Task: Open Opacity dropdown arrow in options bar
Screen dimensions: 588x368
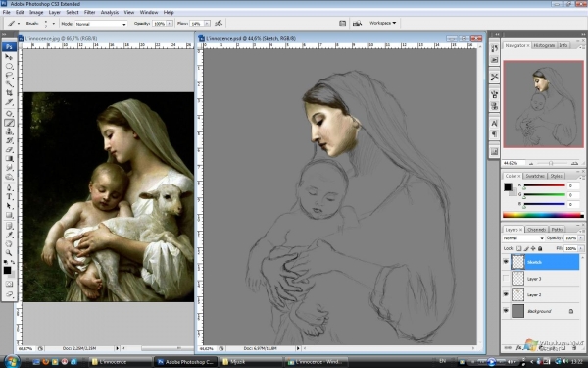Action: pyautogui.click(x=170, y=24)
